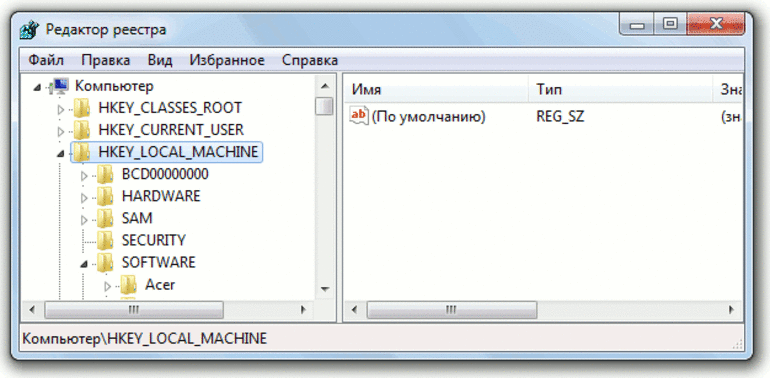Click the BCD00000000 folder icon
The image size is (770, 378).
105,174
